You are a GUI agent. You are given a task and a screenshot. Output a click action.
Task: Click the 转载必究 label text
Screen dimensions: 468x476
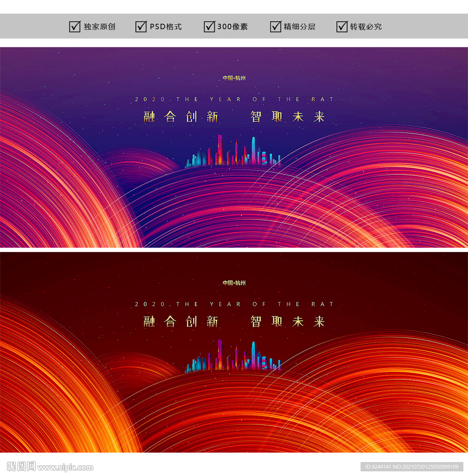pos(366,26)
